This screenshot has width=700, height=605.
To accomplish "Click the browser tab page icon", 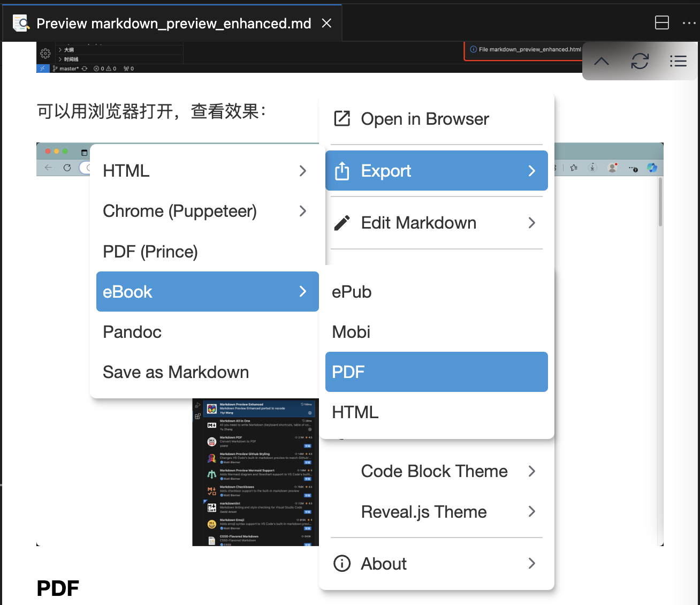I will 84,153.
